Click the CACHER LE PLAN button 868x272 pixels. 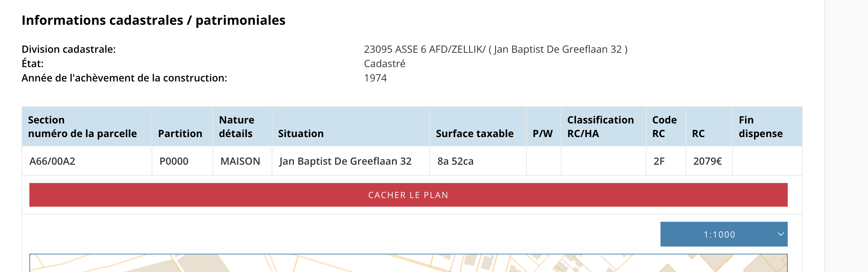pos(408,195)
